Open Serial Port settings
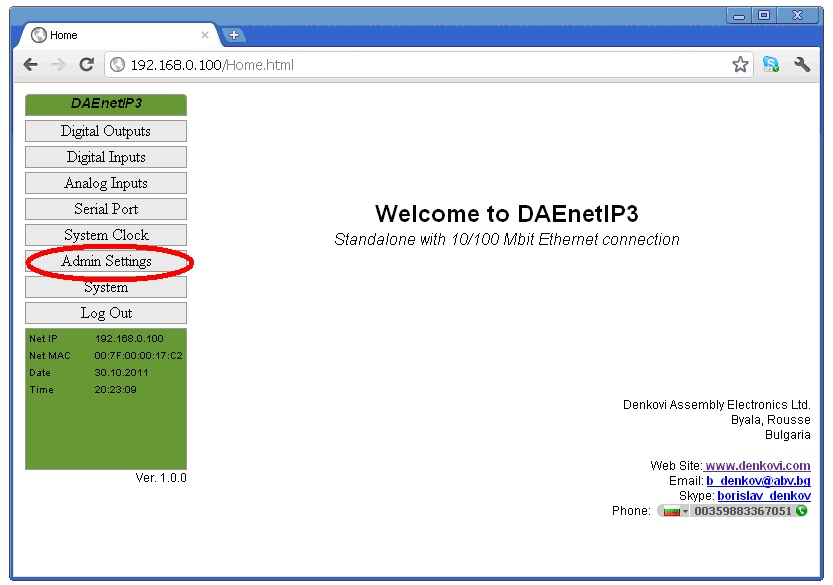Viewport: 833px width, 585px height. coord(106,209)
